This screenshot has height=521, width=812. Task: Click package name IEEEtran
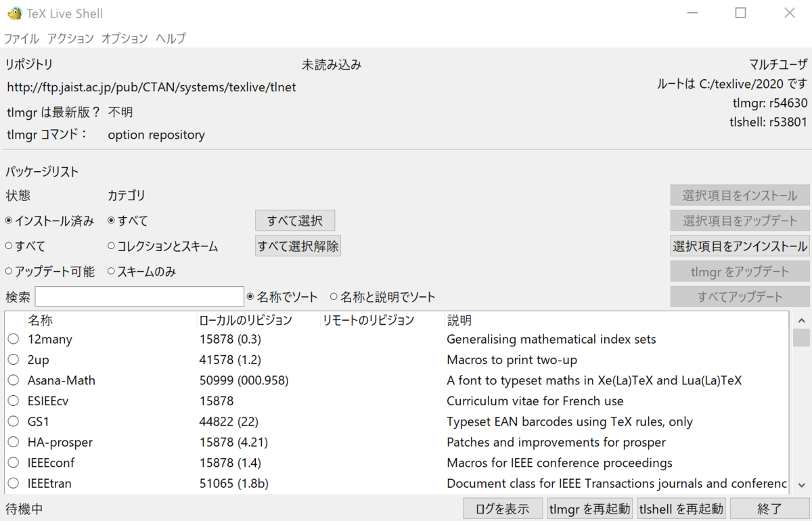click(49, 484)
